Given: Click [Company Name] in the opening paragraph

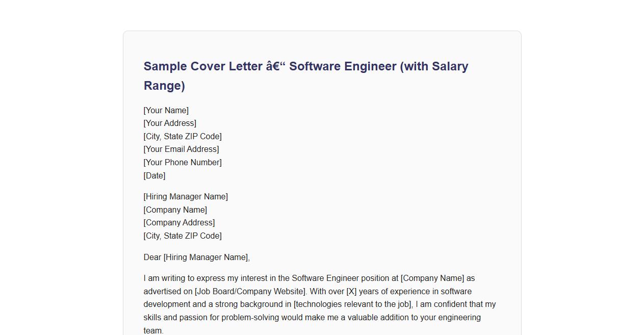Looking at the screenshot, I should (x=432, y=278).
